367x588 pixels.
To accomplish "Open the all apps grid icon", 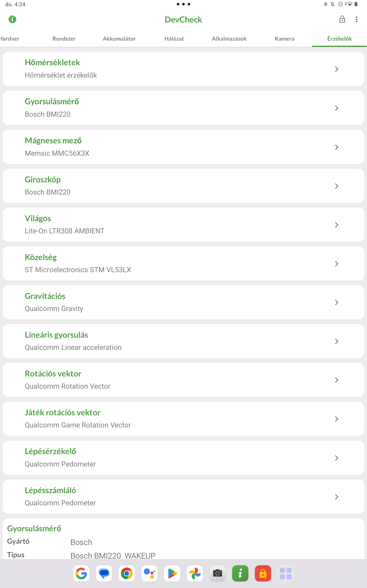I will pyautogui.click(x=285, y=573).
